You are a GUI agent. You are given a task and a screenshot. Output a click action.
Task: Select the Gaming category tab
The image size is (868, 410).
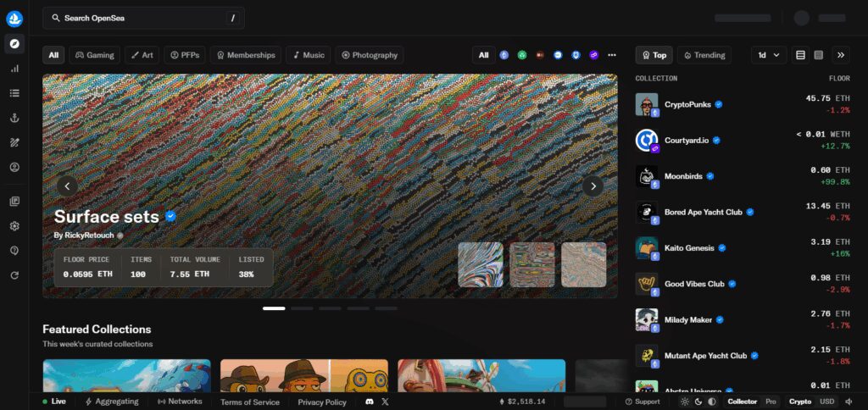(x=95, y=55)
